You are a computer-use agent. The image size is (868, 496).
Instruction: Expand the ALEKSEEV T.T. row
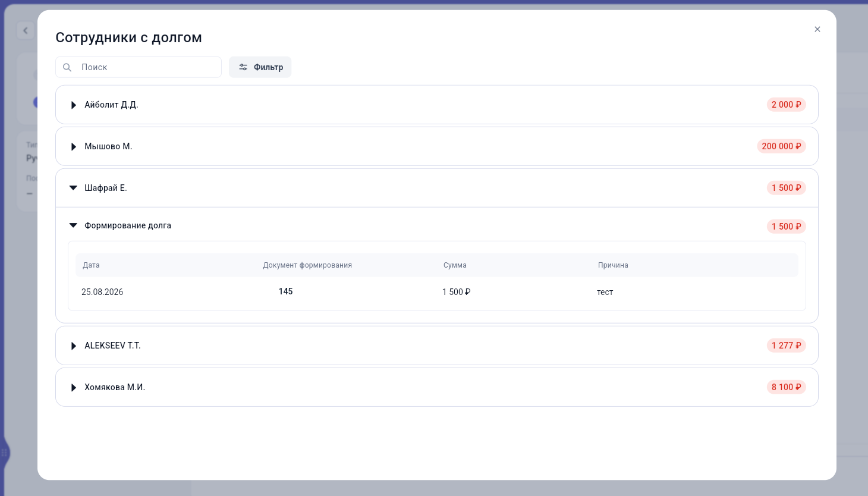point(74,346)
